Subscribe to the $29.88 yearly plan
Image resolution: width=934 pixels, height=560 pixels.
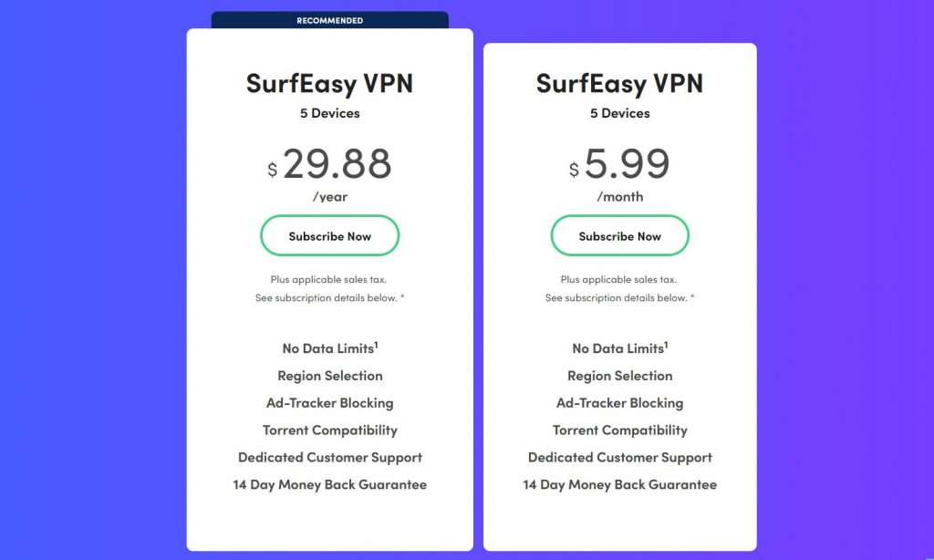point(329,236)
